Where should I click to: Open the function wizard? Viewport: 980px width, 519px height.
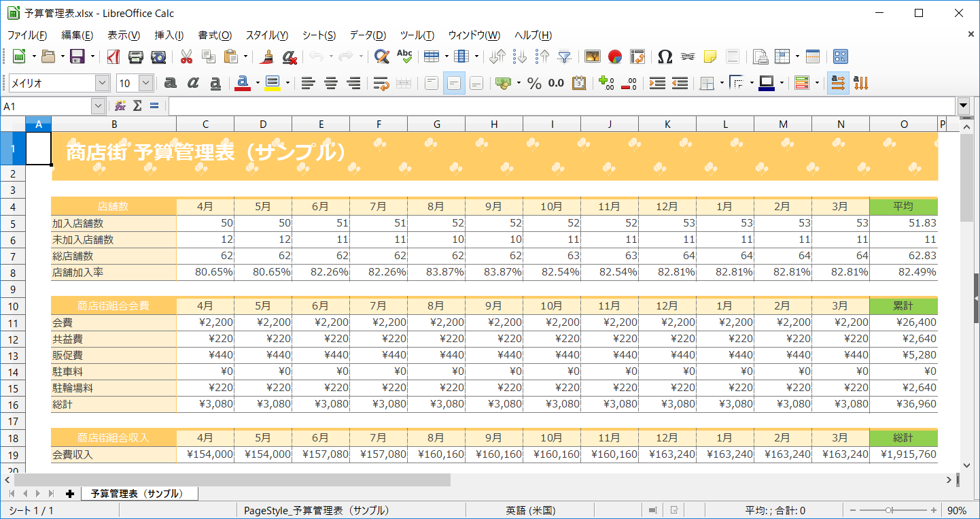pyautogui.click(x=120, y=106)
